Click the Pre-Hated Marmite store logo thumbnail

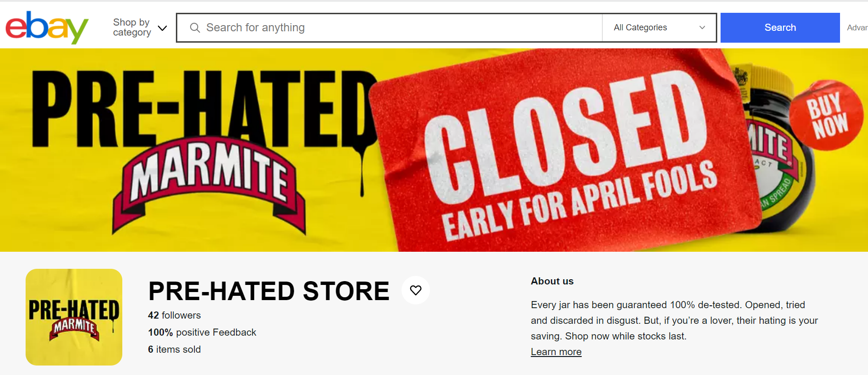coord(74,317)
